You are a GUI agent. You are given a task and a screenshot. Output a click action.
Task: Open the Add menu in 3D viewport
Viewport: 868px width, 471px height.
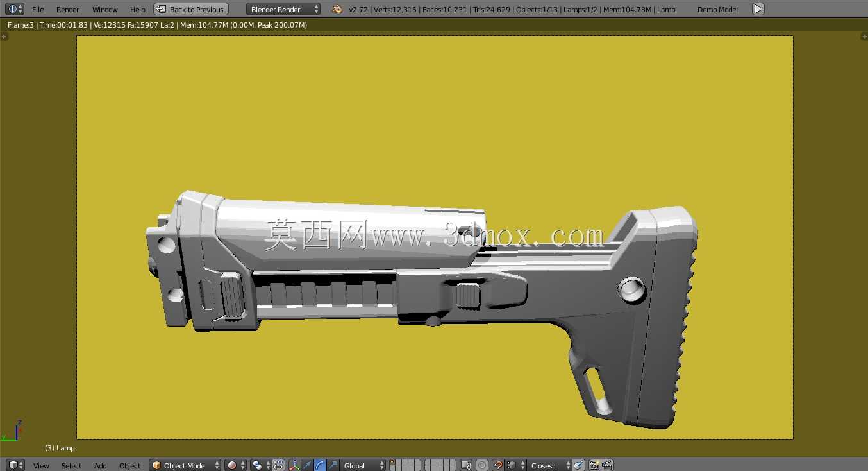point(101,466)
